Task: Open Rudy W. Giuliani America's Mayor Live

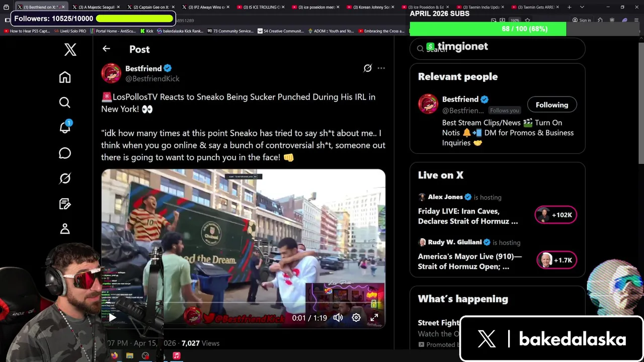Action: pyautogui.click(x=470, y=261)
